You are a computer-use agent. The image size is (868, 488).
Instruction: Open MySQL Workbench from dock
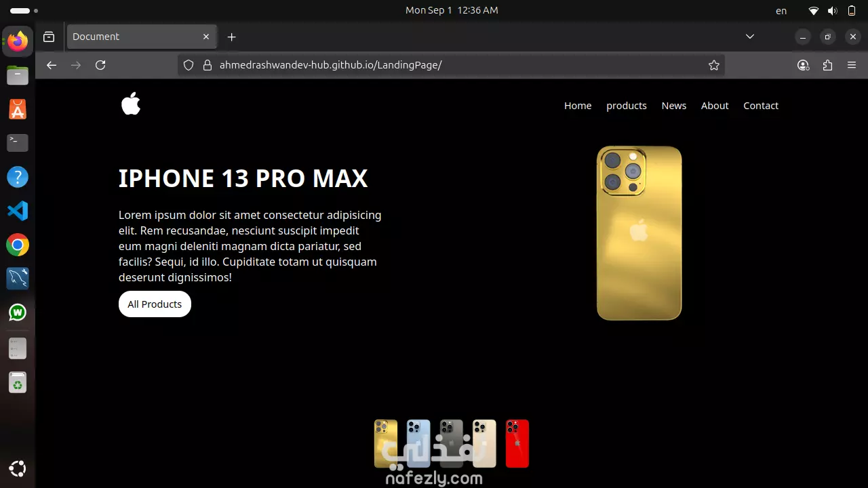click(18, 279)
